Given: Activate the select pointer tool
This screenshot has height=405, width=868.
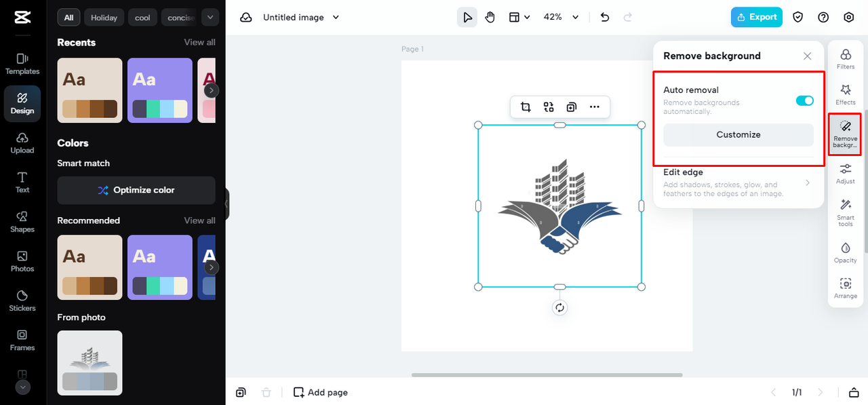Looking at the screenshot, I should [x=467, y=17].
